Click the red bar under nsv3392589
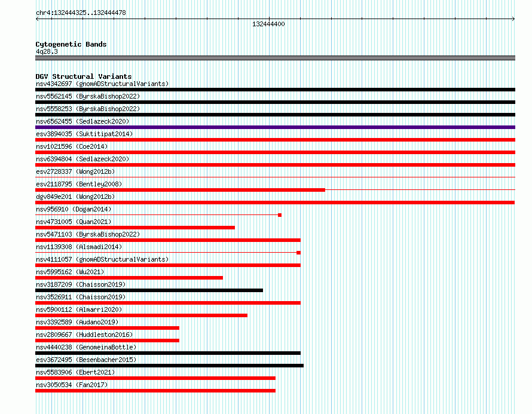Screen dimensions: 532x414 107,328
